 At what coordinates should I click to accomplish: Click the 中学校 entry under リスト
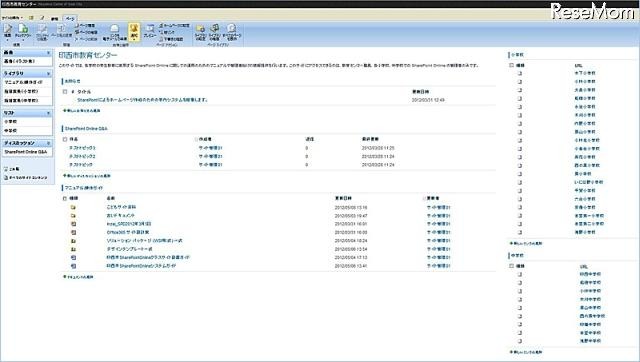pos(11,131)
